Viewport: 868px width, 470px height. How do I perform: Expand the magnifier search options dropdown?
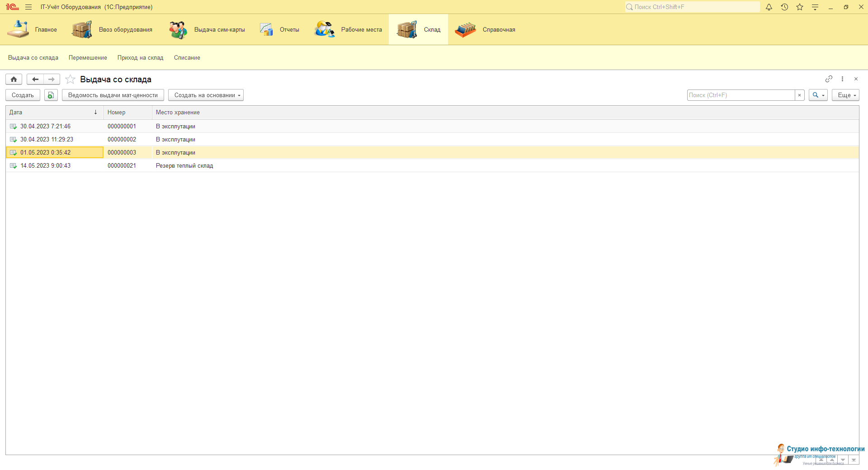[818, 95]
